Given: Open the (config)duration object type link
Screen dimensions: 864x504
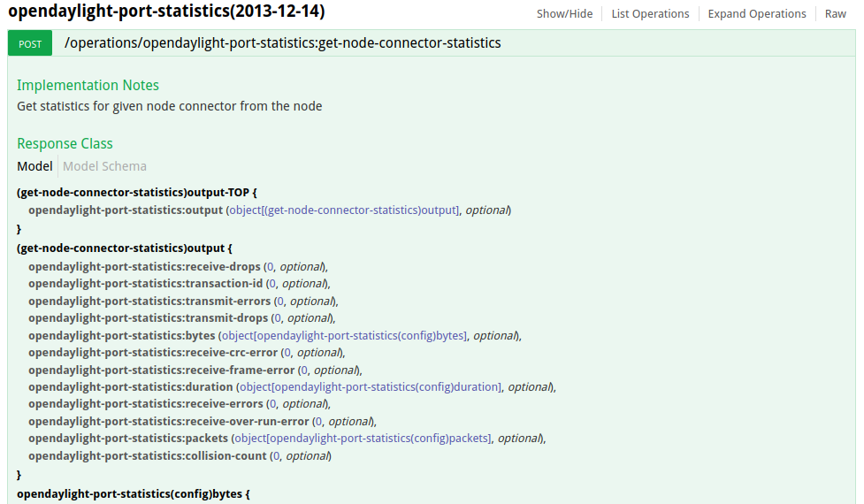Looking at the screenshot, I should pyautogui.click(x=370, y=387).
